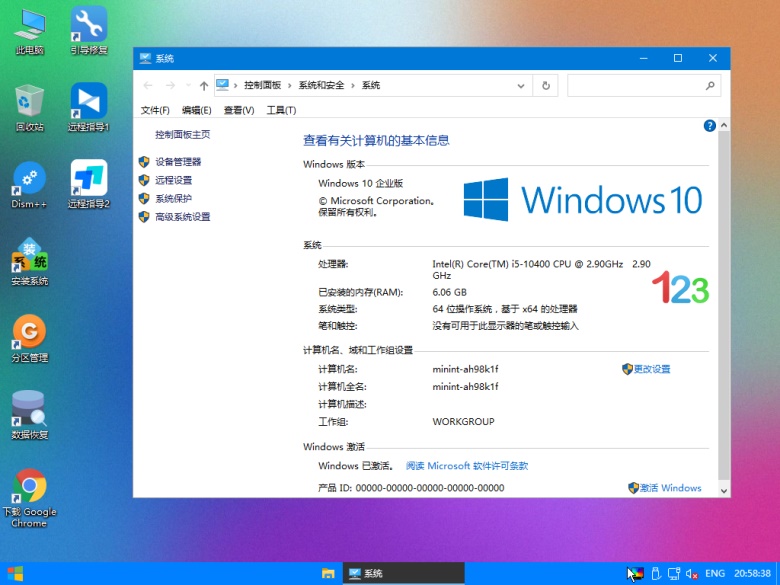Click the up arrow navigation button
The width and height of the screenshot is (780, 585).
coord(204,86)
